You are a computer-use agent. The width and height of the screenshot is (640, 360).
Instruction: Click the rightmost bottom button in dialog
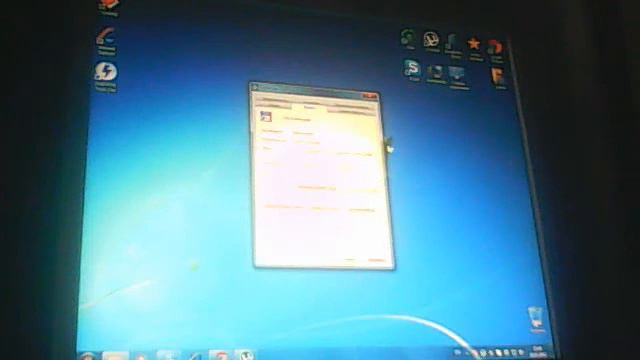tap(376, 260)
